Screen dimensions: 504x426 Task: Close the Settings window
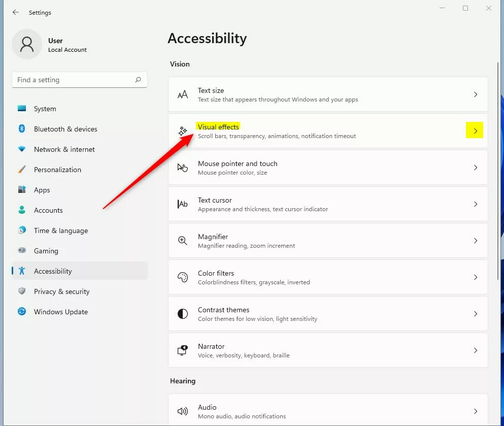pyautogui.click(x=489, y=8)
